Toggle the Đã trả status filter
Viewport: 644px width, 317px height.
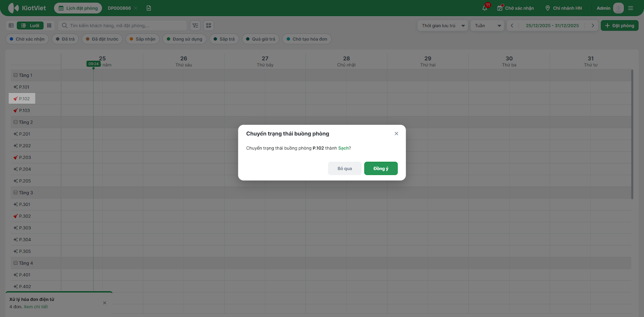(65, 39)
